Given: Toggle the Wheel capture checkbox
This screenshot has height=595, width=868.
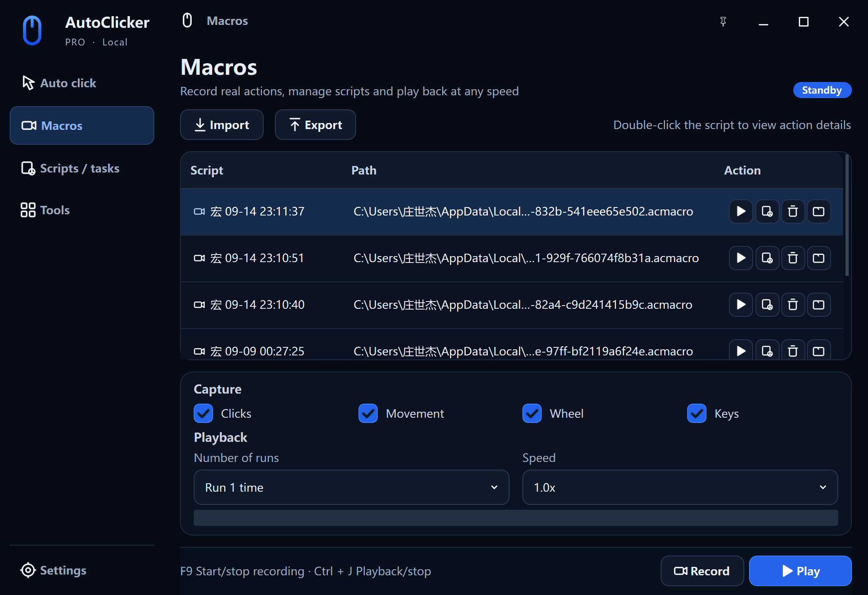Looking at the screenshot, I should click(x=532, y=413).
